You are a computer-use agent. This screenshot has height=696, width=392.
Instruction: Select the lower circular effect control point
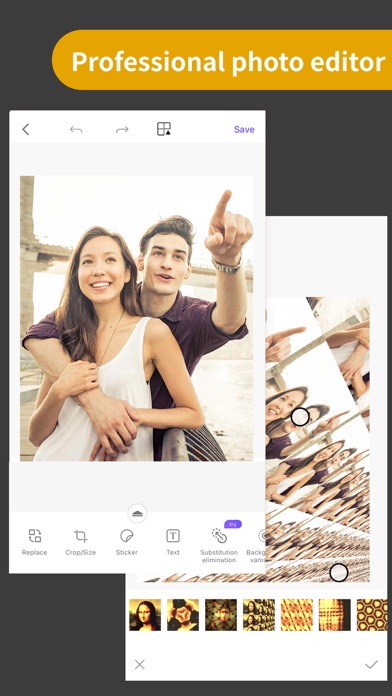(x=339, y=573)
